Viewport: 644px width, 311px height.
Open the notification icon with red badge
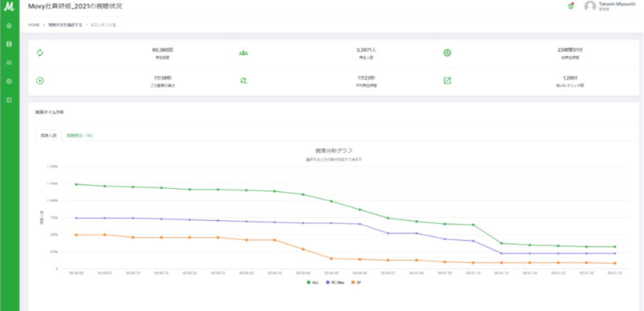pos(571,6)
